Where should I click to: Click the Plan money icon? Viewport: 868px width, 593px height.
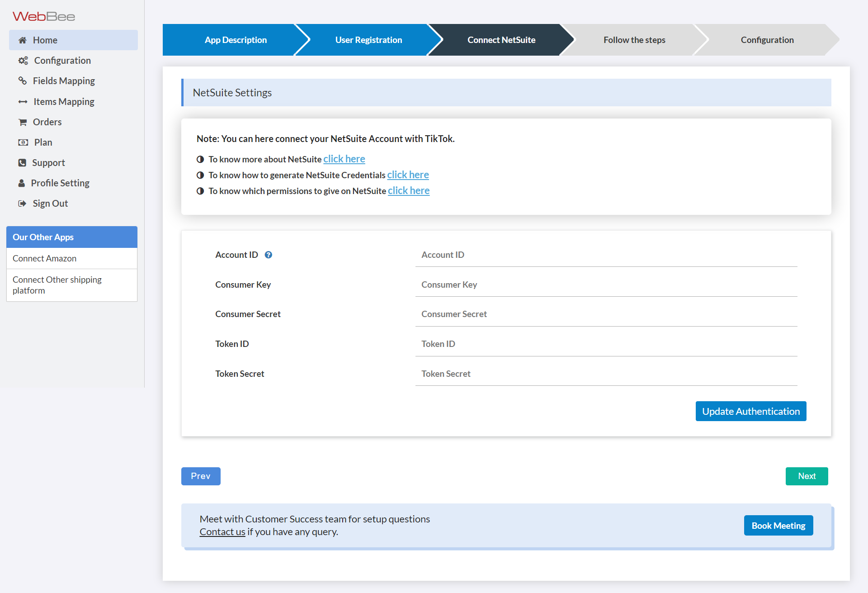point(23,142)
